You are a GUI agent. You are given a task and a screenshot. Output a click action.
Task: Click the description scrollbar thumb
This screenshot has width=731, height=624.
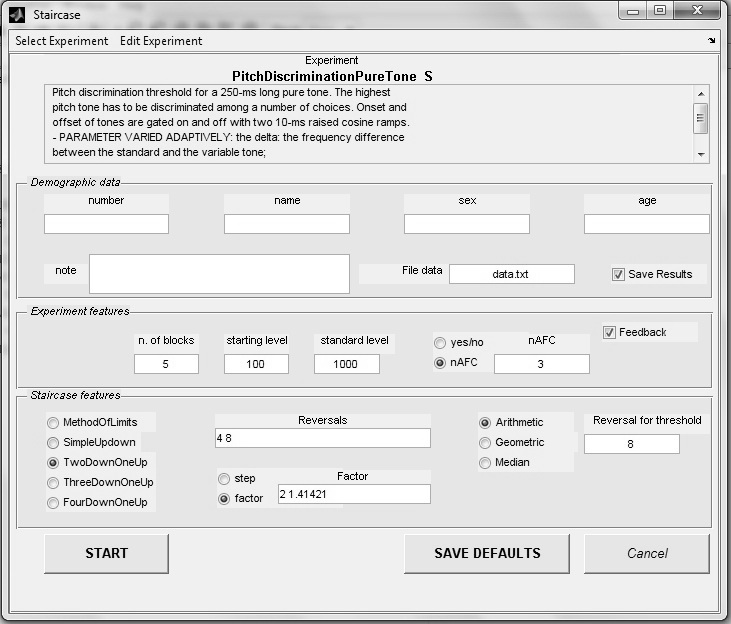(700, 118)
